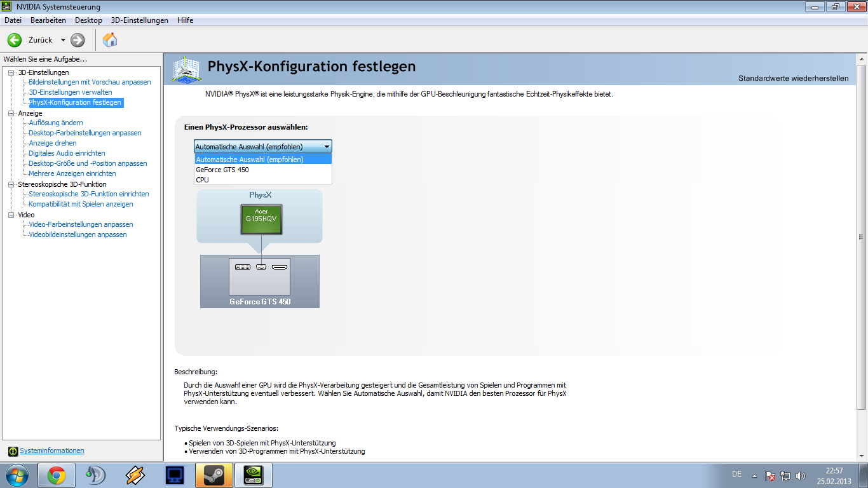This screenshot has height=488, width=868.
Task: Select PhysX-Konfiguration festlegen tree item
Action: coord(76,102)
